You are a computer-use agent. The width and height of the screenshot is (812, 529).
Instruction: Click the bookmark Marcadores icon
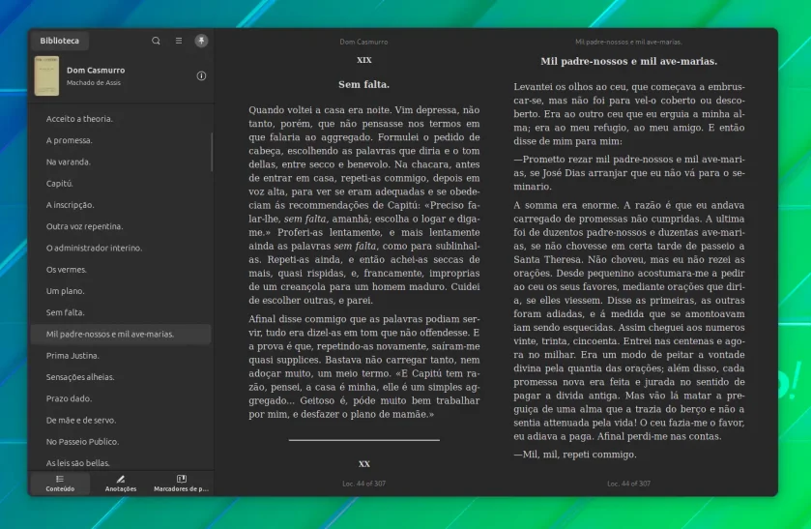[182, 479]
